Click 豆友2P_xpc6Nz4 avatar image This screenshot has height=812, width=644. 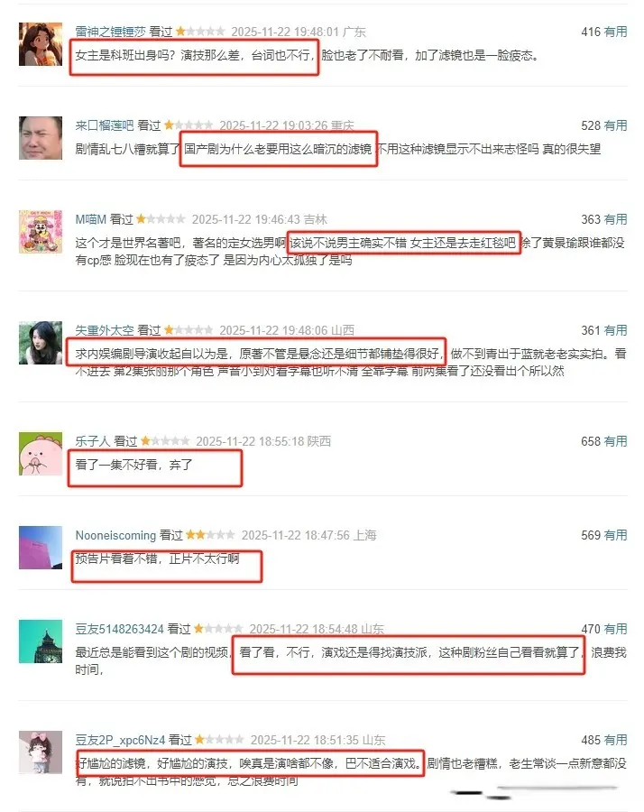point(41,752)
